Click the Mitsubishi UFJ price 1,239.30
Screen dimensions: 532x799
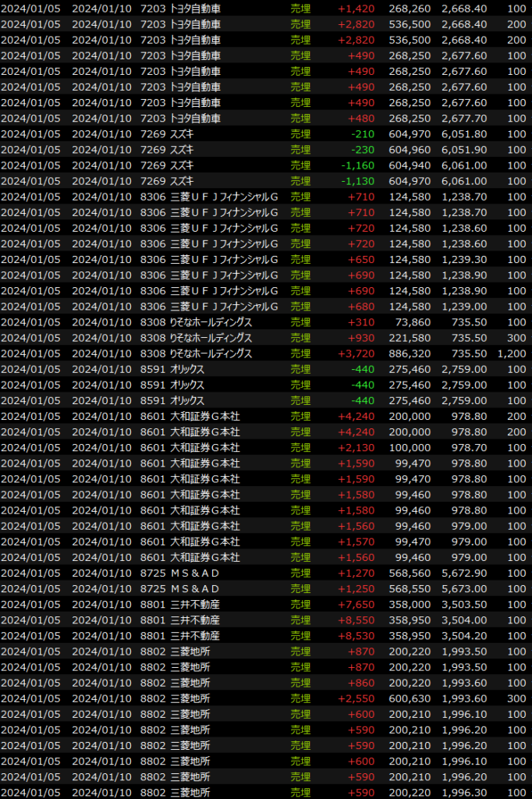(x=463, y=259)
